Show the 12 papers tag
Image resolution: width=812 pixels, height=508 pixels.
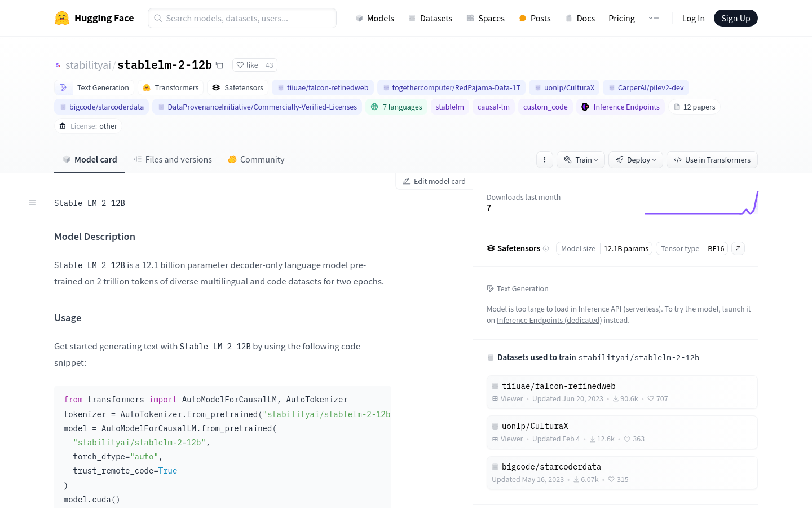[x=694, y=107]
